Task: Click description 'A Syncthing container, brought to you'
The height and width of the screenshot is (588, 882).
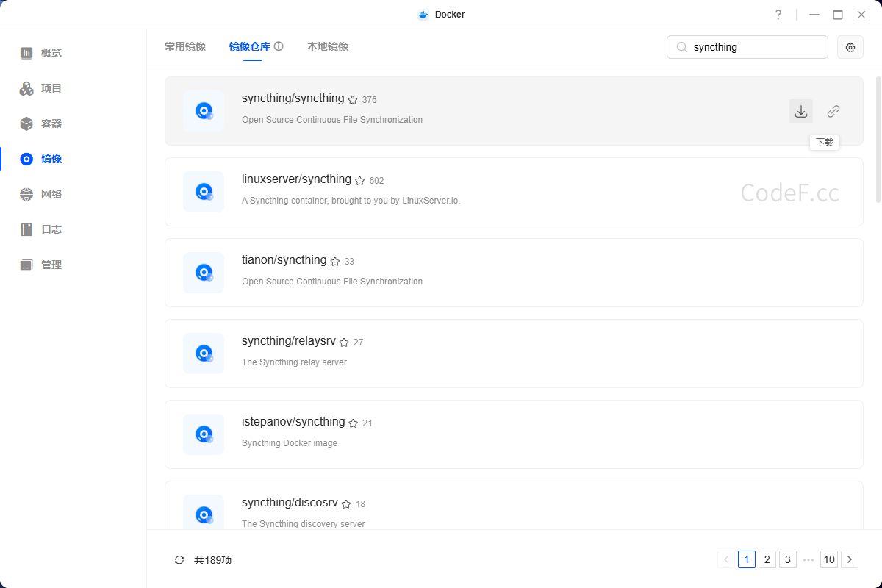Action: click(x=351, y=201)
